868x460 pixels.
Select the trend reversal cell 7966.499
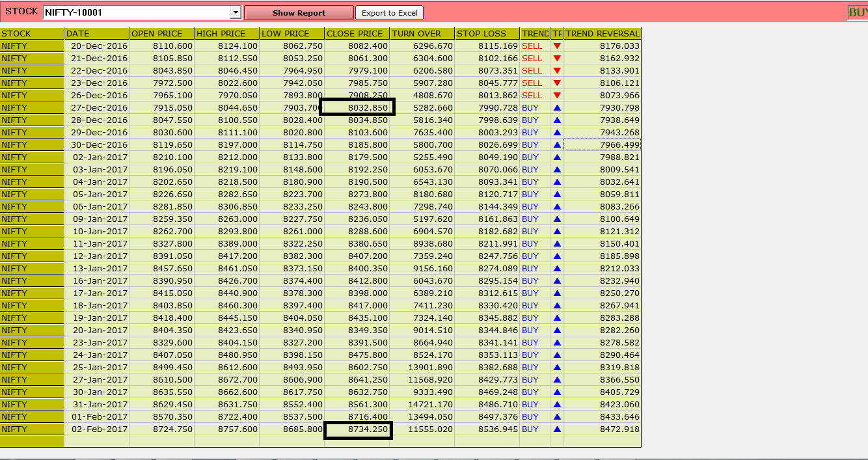pyautogui.click(x=602, y=145)
